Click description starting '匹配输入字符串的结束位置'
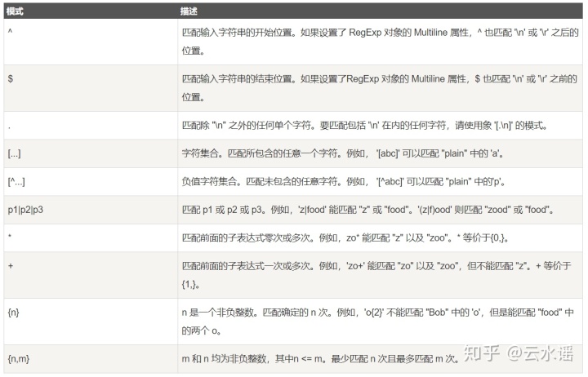The width and height of the screenshot is (588, 377). [380, 88]
